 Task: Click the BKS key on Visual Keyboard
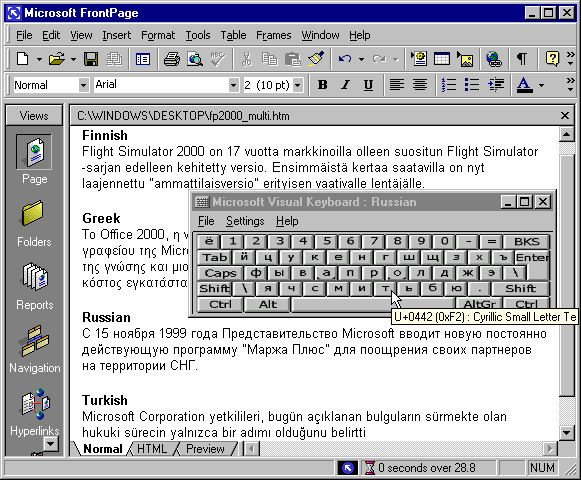[x=526, y=242]
